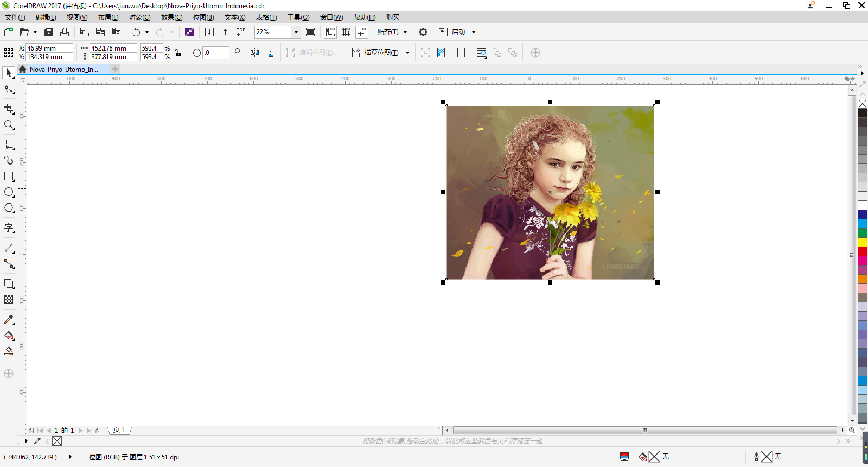
Task: Select the Drop Shadow tool
Action: point(9,283)
